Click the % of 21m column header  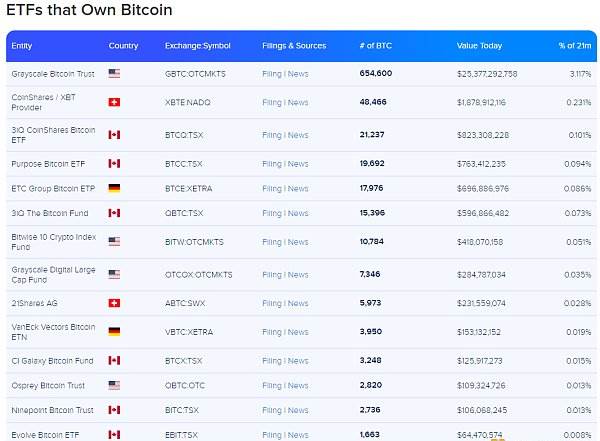click(575, 46)
